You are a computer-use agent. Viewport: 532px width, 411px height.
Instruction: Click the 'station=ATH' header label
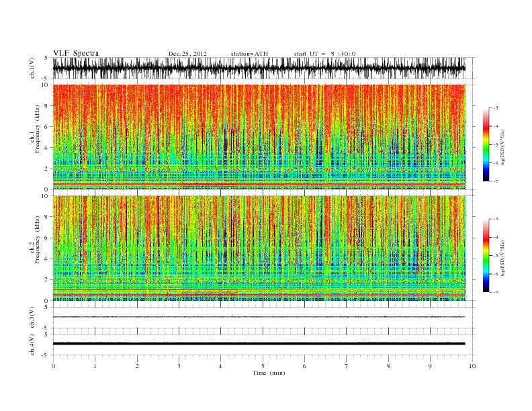click(x=249, y=54)
